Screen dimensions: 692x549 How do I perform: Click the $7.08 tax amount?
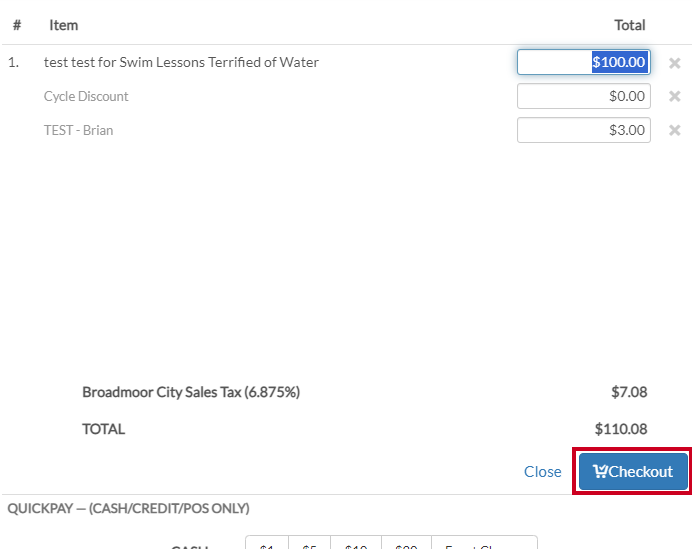[x=629, y=392]
